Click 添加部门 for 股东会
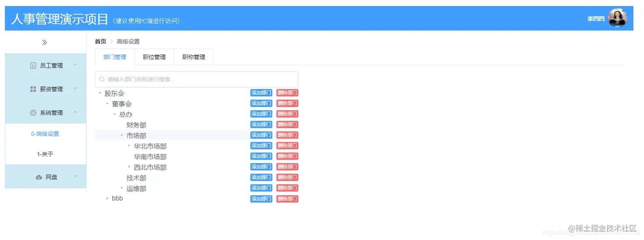 [x=261, y=93]
